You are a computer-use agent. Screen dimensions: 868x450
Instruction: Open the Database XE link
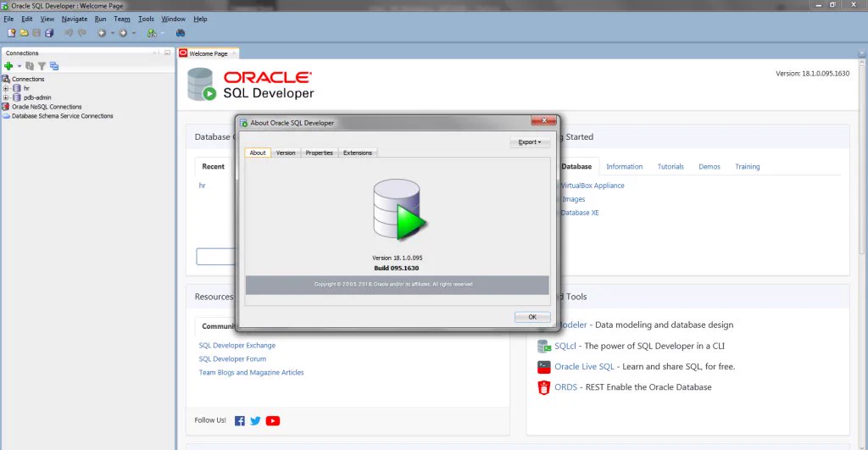pyautogui.click(x=580, y=213)
